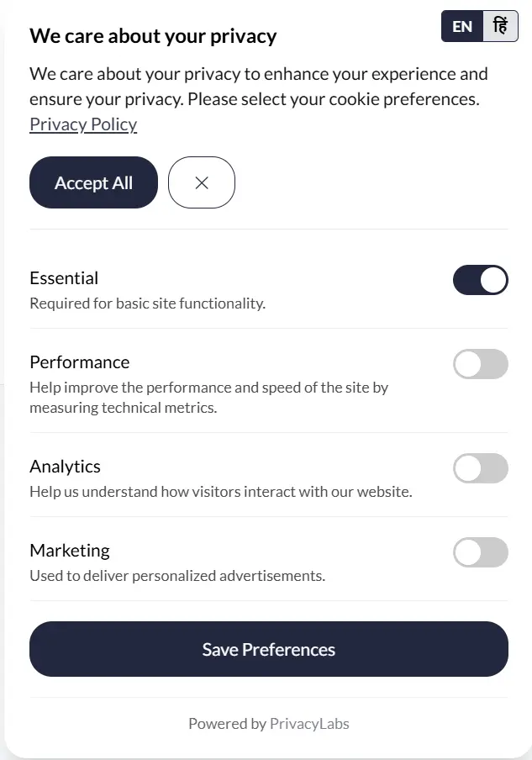Click the banner title text
The image size is (532, 760).
[x=153, y=36]
